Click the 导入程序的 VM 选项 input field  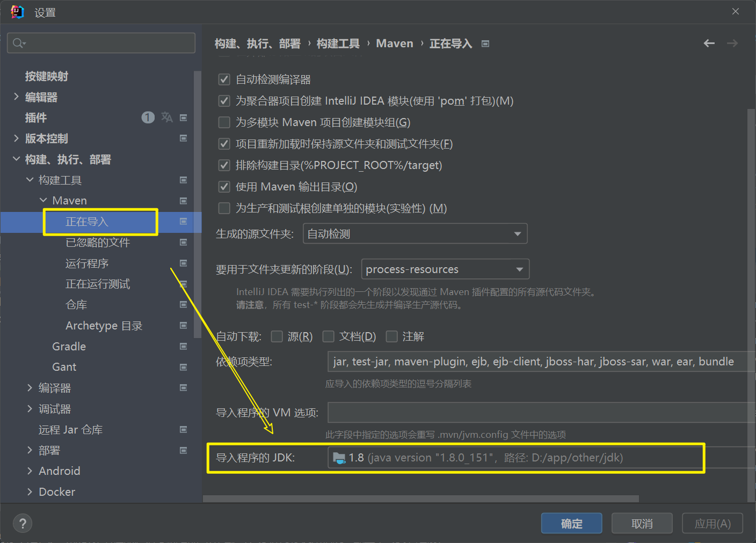pyautogui.click(x=537, y=413)
